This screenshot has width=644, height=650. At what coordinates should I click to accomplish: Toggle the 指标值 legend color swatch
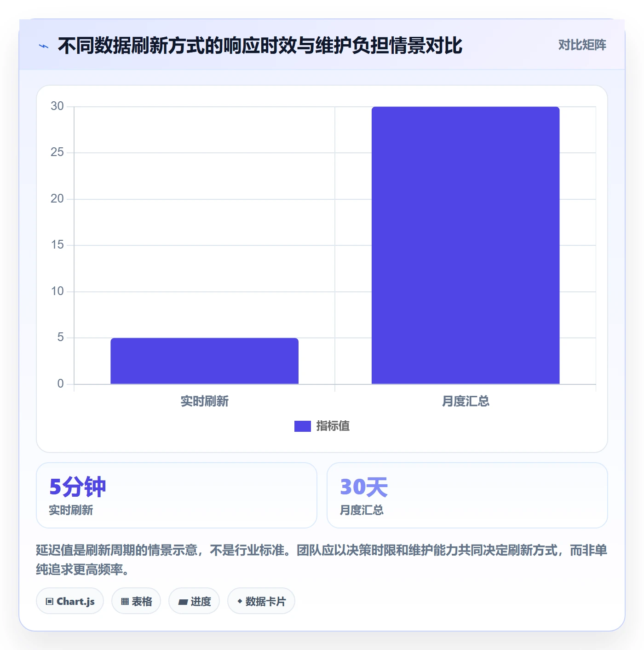point(302,426)
